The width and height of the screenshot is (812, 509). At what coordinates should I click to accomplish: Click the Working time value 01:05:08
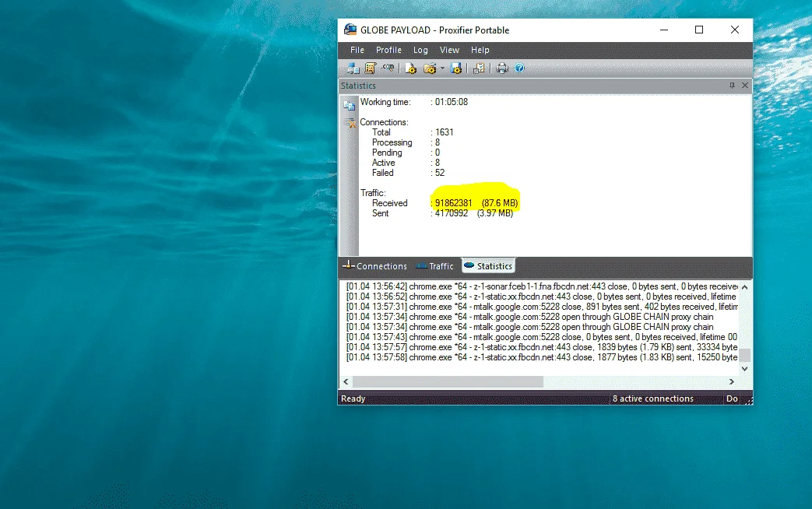pos(451,102)
